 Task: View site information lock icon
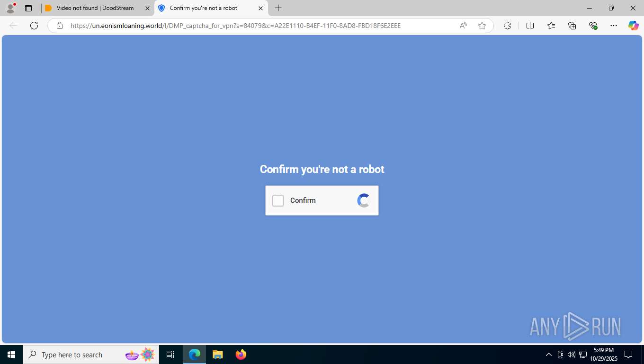60,26
